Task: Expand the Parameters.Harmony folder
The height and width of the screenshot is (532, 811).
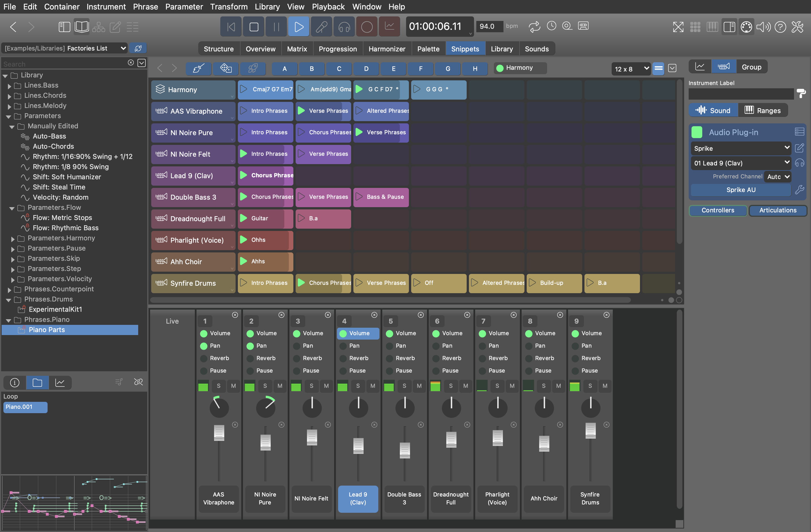Action: point(13,239)
